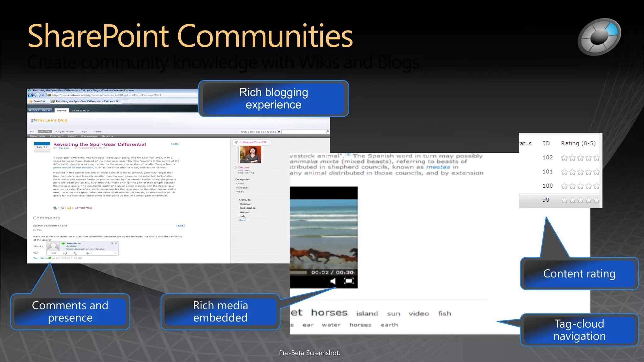Rate item 100 with one star
Screen dimensions: 644x362
click(x=564, y=186)
